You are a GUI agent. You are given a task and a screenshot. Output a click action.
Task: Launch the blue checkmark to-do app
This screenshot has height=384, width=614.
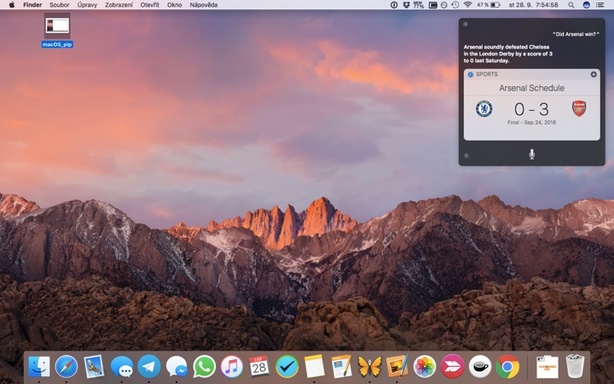pos(287,367)
